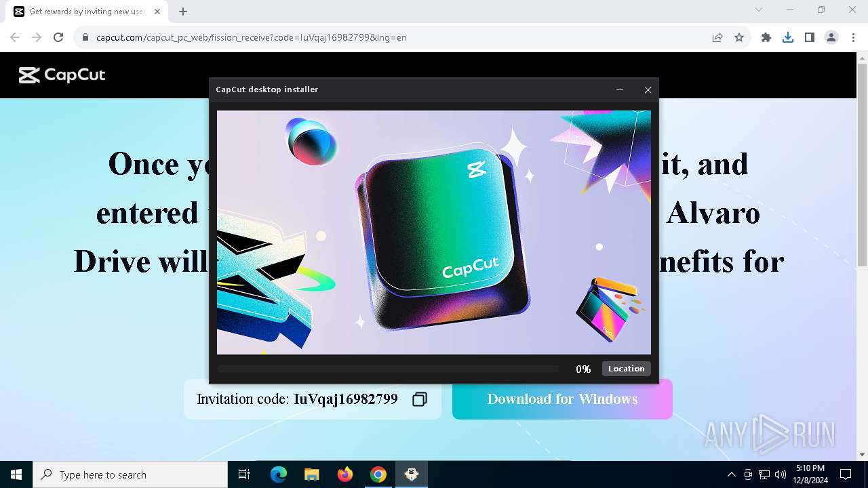Click the CapCut installer splash image
The image size is (868, 488).
tap(434, 232)
